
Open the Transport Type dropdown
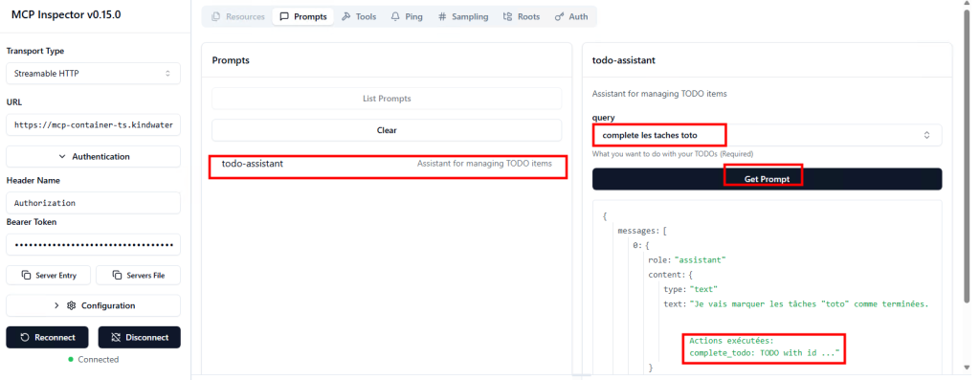tap(93, 73)
